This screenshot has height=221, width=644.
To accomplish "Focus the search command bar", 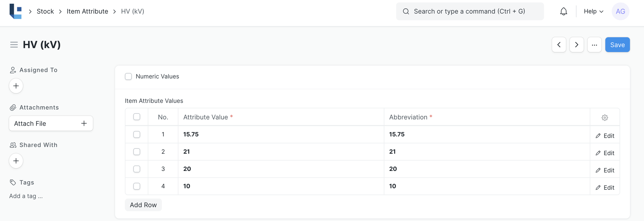I will coord(470,11).
